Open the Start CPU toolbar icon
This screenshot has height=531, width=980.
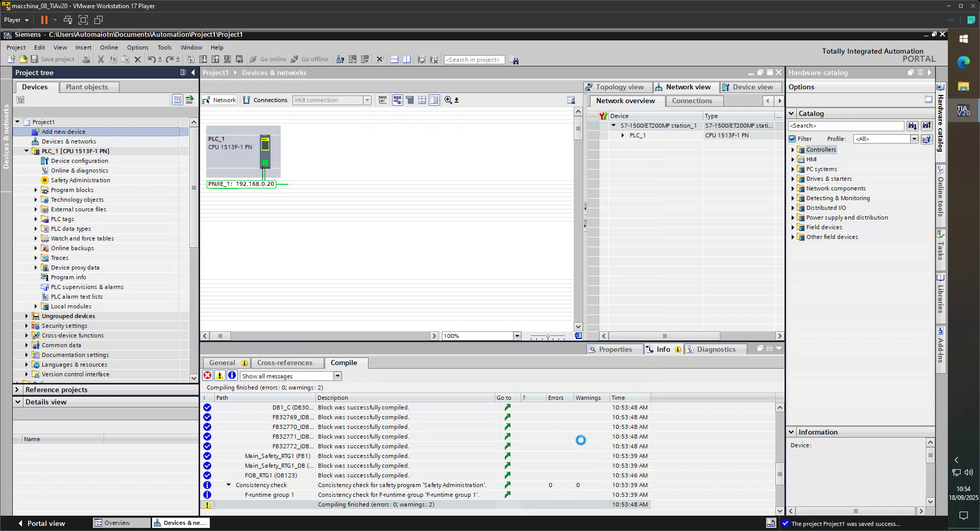click(x=351, y=59)
